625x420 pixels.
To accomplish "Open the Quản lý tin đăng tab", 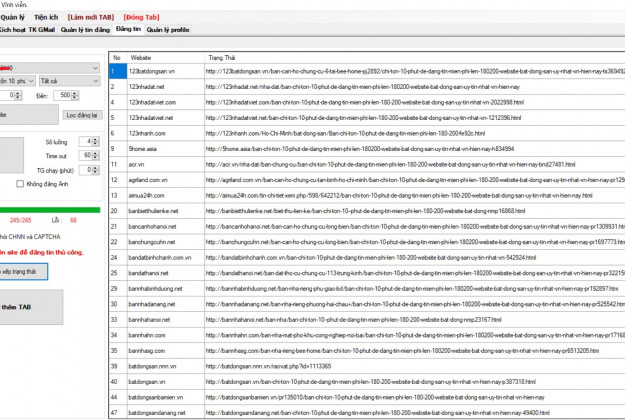I will click(x=86, y=31).
